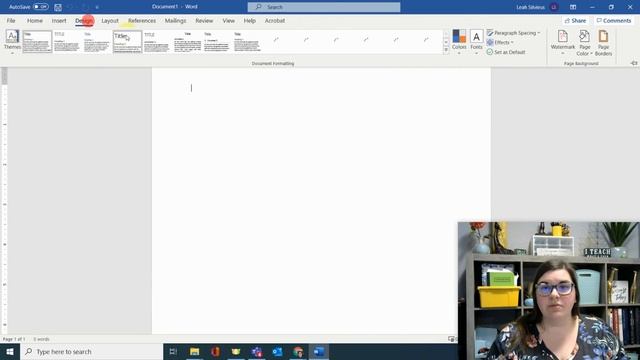The width and height of the screenshot is (640, 360).
Task: Open the Page Color picker
Action: click(x=584, y=42)
